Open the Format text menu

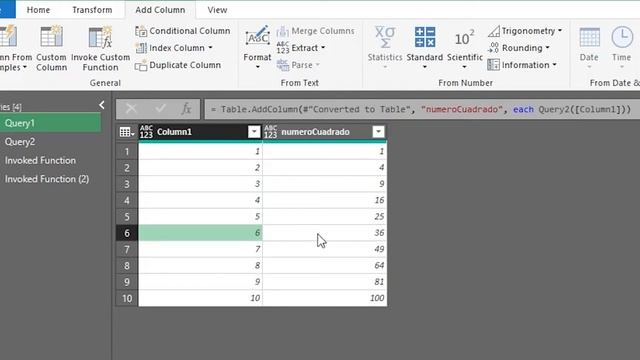tap(257, 48)
